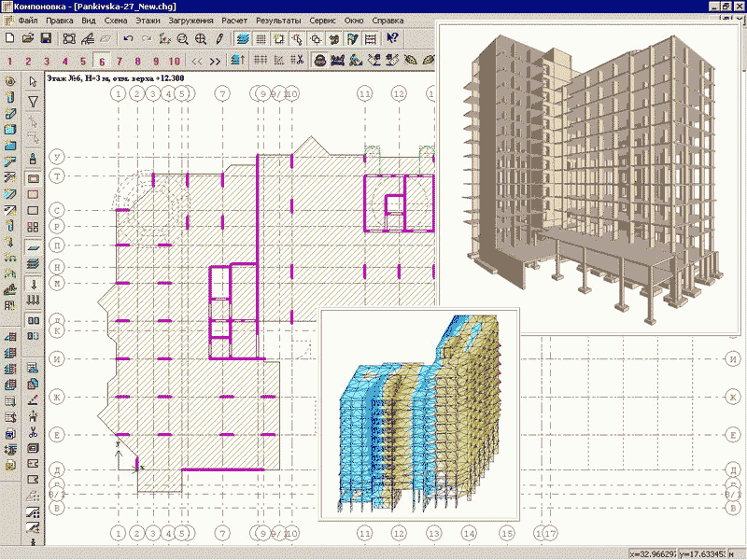Click the axis marker Т on left side
This screenshot has width=747, height=560.
coord(57,176)
